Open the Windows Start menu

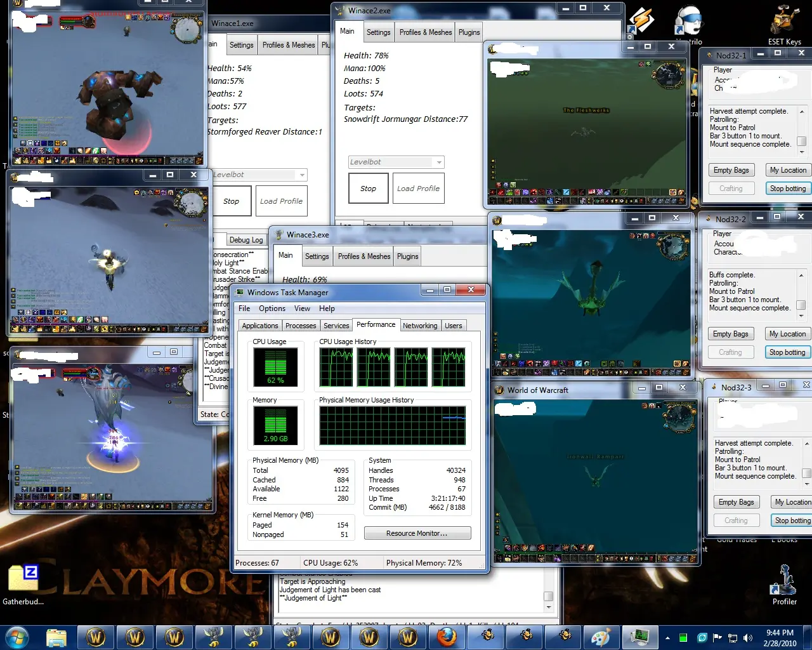click(17, 637)
